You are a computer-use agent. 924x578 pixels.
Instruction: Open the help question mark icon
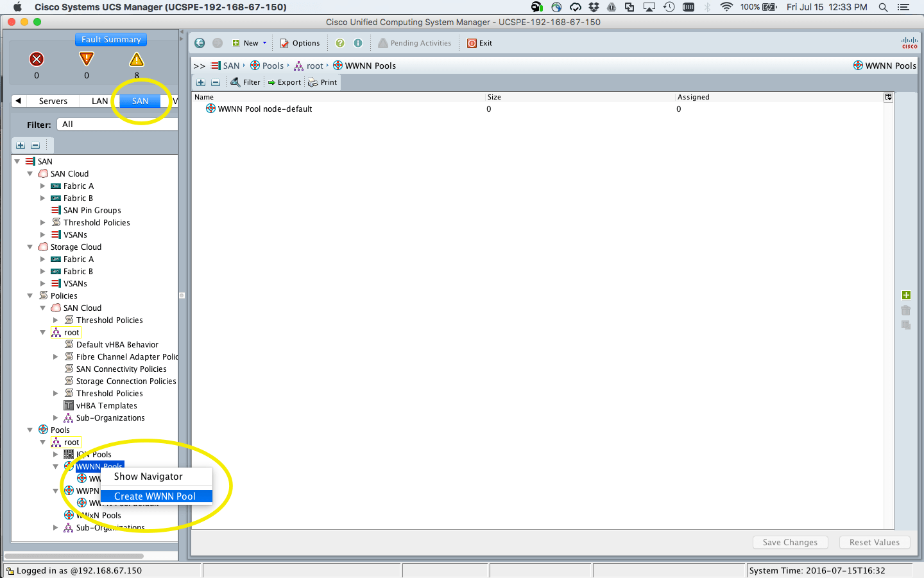pos(340,43)
